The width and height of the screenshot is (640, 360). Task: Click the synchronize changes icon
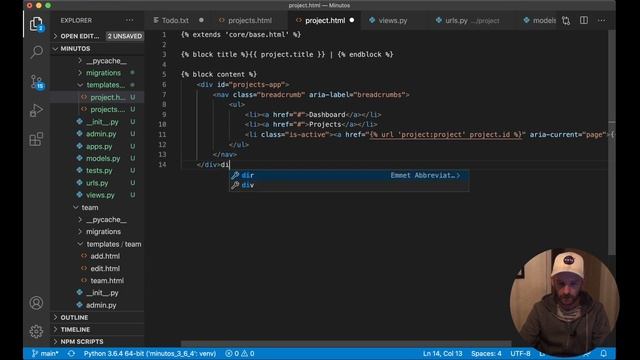[71, 353]
